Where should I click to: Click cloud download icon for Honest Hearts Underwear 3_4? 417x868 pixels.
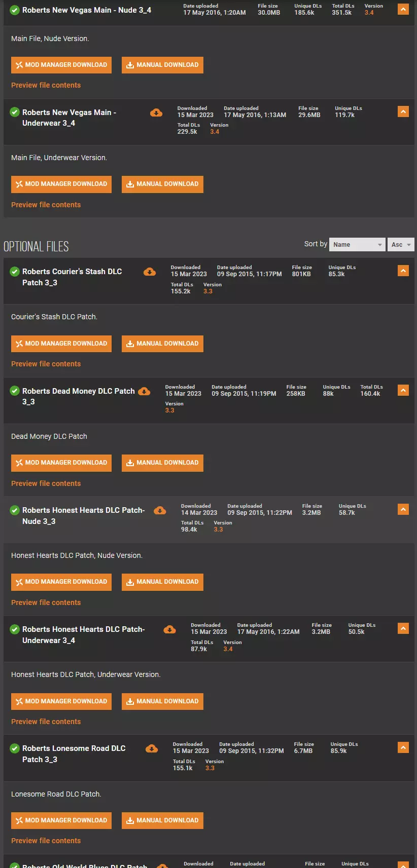169,629
